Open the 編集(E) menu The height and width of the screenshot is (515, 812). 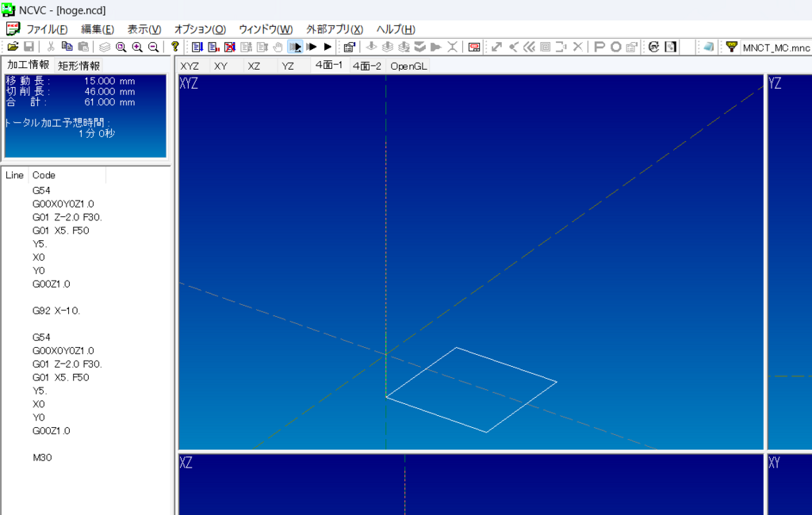[x=98, y=29]
